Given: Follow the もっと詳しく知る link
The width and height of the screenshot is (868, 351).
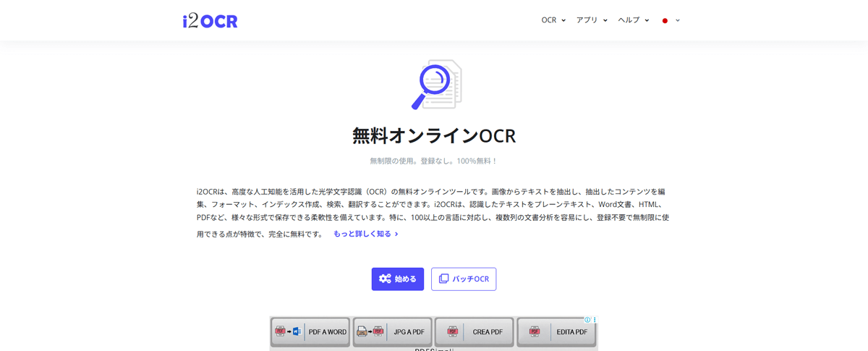Looking at the screenshot, I should 362,234.
